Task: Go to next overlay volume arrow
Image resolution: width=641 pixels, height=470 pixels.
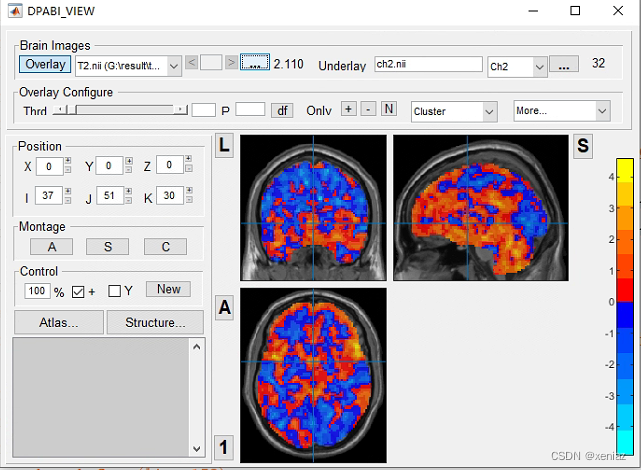Action: tap(231, 63)
